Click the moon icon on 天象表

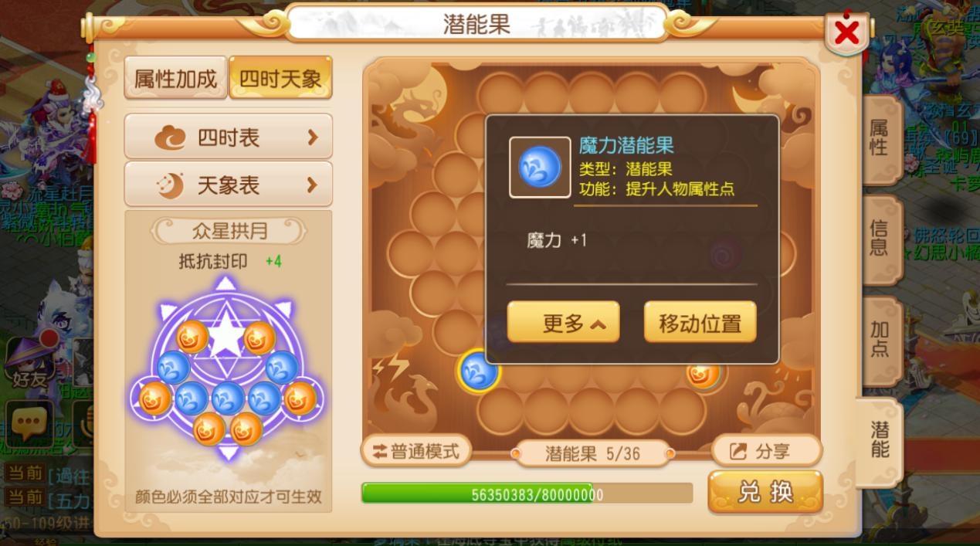[x=171, y=185]
